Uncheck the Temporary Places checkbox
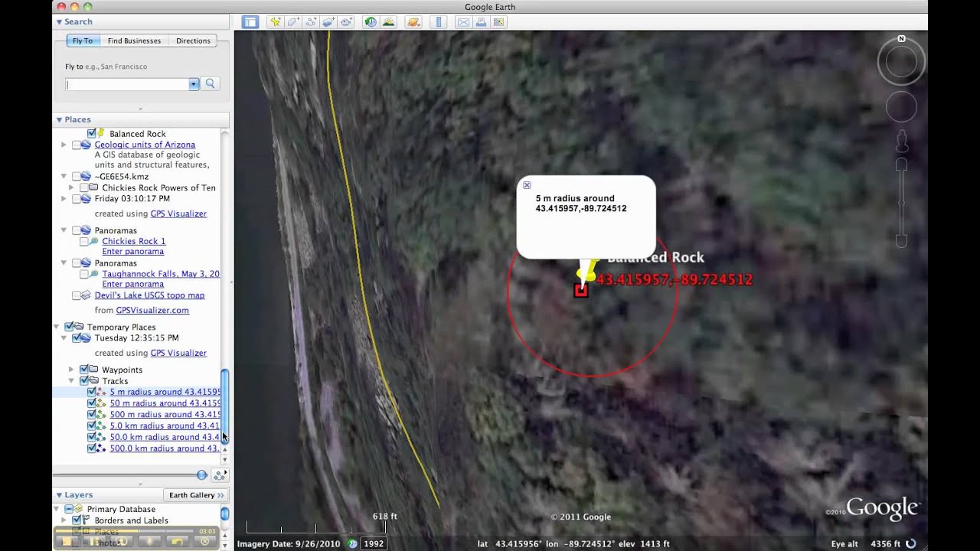 (x=69, y=327)
